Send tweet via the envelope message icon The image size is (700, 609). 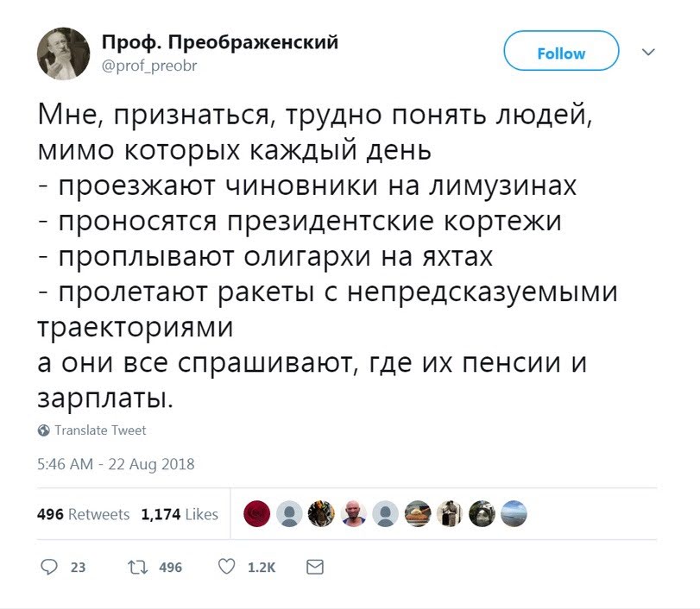pyautogui.click(x=315, y=567)
